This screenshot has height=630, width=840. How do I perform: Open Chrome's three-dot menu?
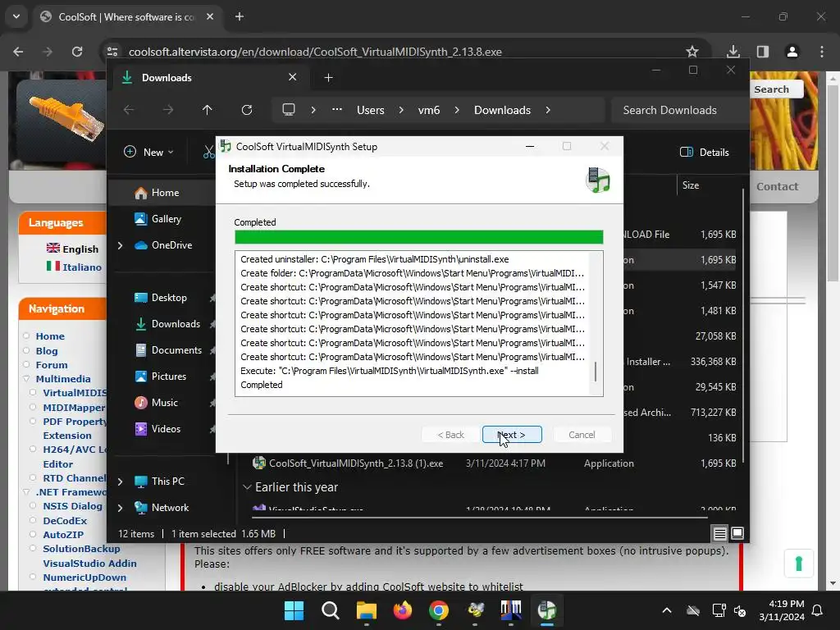point(822,52)
